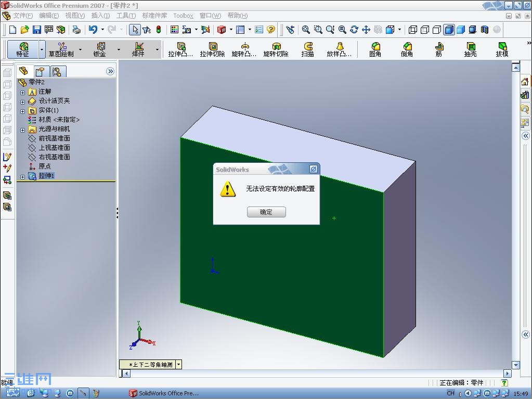Open the View Orientation dropdown arrow
Viewport: 532px width, 399px height.
tap(399, 30)
